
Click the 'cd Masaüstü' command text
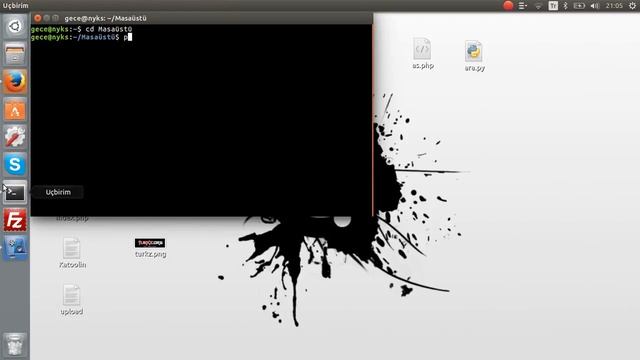(x=109, y=29)
